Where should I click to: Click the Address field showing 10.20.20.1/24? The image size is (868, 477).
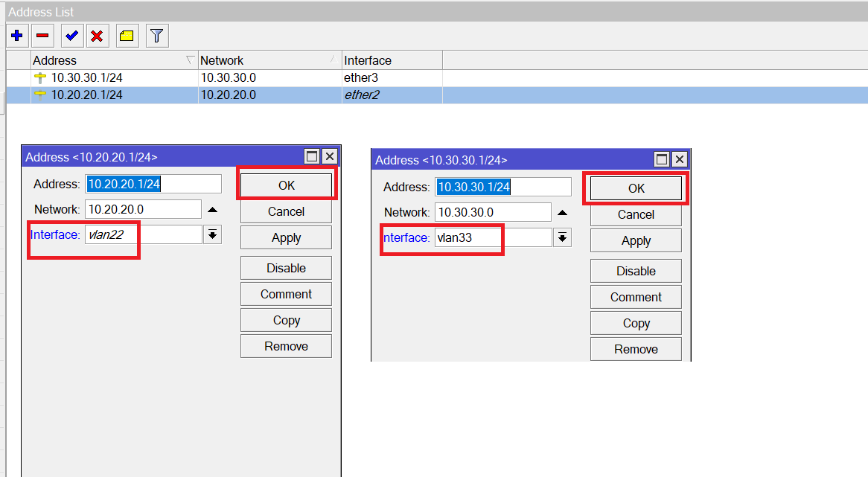(x=153, y=184)
